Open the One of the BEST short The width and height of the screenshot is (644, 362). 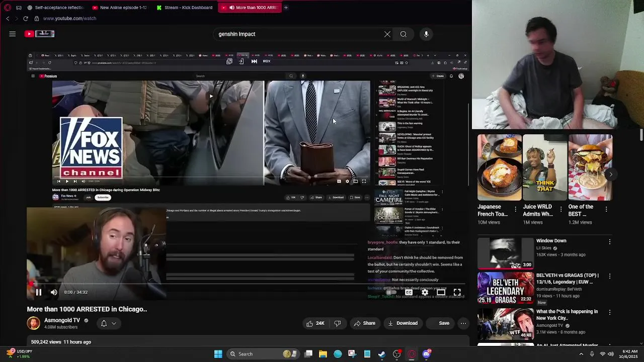(x=590, y=167)
